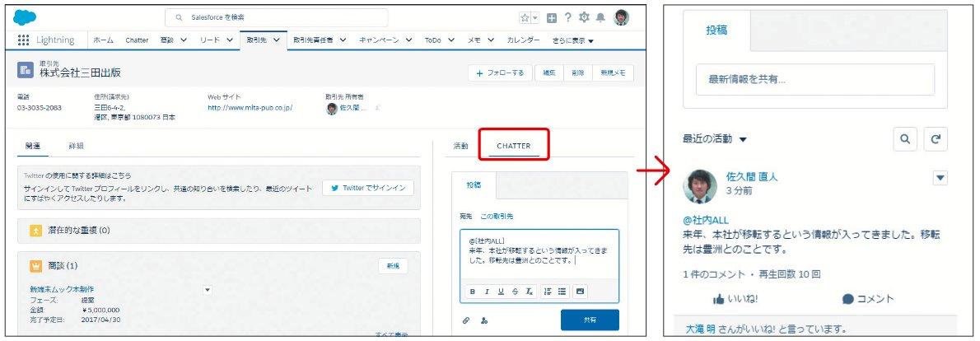Click inside the Chatter post text area

coord(539,255)
